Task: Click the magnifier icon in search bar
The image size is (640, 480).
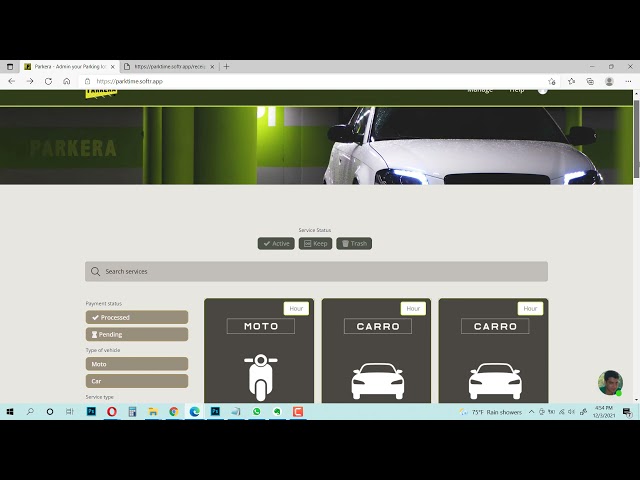Action: coord(96,271)
